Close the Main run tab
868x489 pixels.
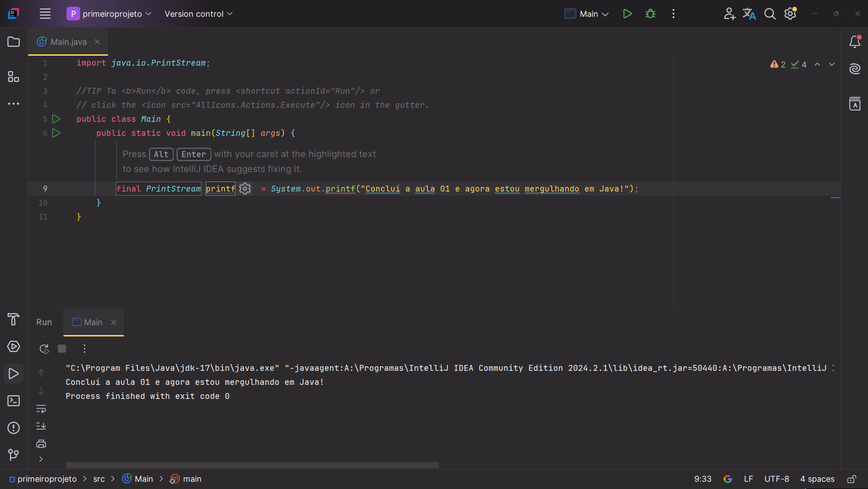point(114,322)
